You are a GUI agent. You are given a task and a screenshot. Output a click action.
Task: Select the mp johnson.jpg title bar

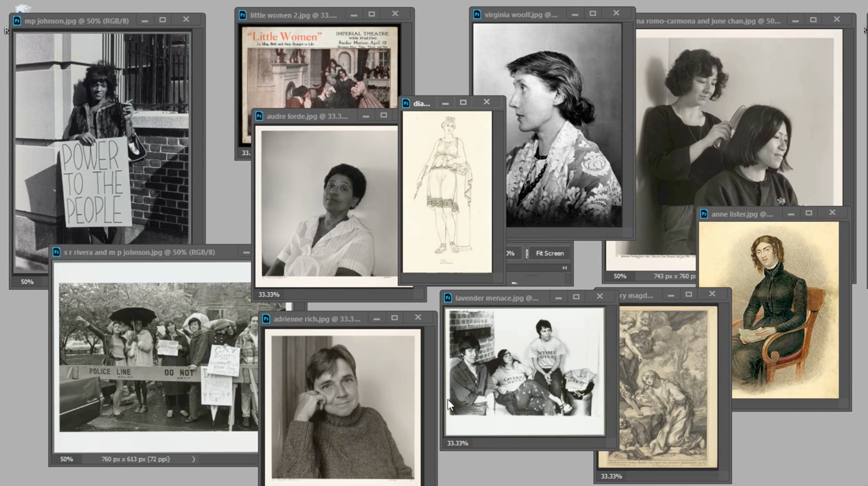click(107, 20)
